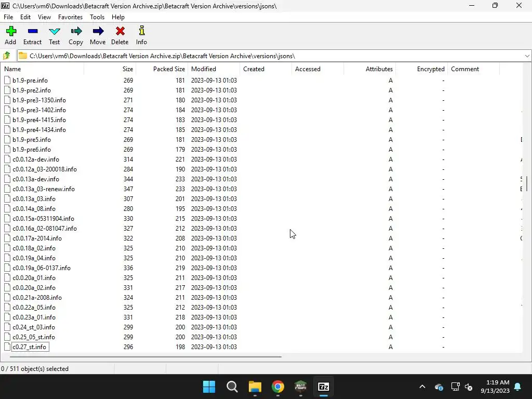Select c0.0.14a_08.info file
This screenshot has height=399, width=532.
34,209
